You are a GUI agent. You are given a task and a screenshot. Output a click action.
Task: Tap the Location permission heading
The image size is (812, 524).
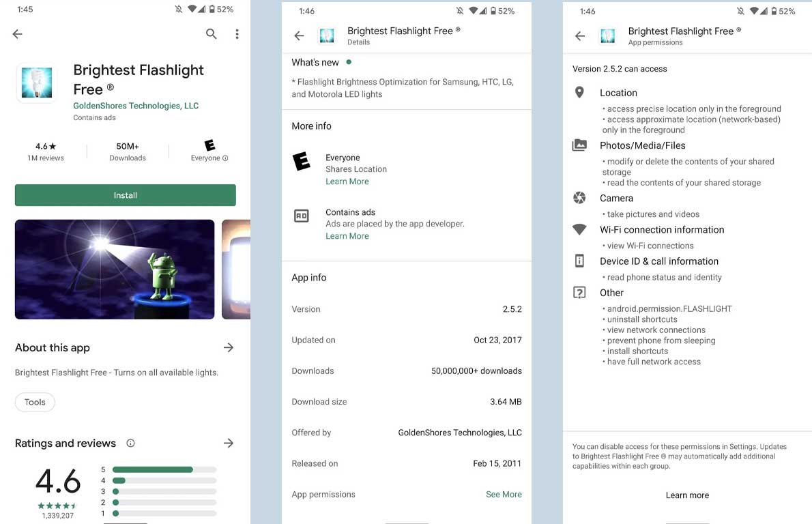[618, 93]
